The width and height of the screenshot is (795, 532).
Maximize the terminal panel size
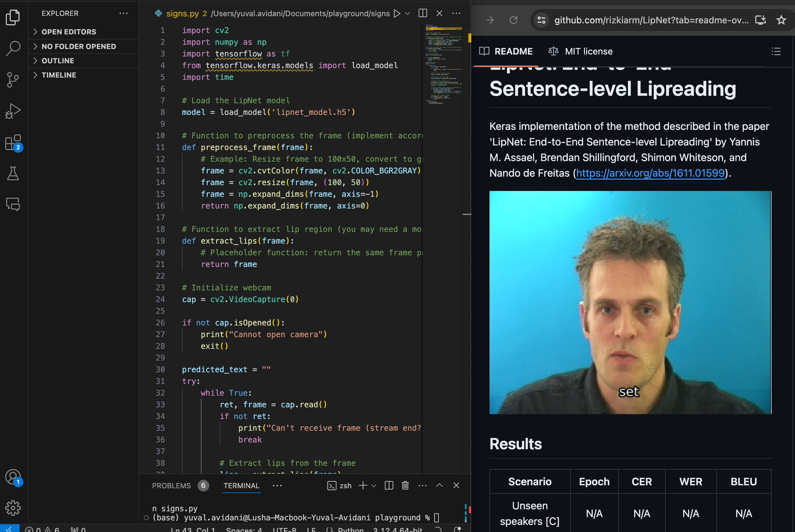tap(439, 486)
